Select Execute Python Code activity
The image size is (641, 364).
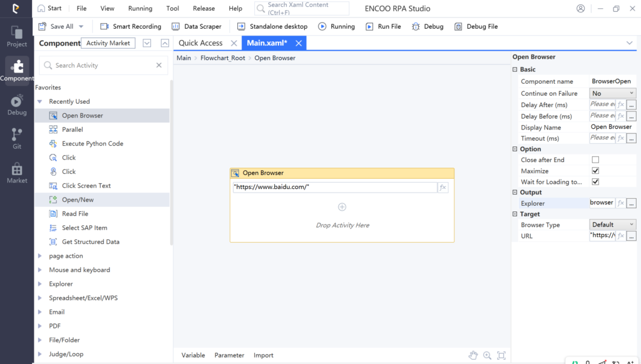tap(102, 143)
